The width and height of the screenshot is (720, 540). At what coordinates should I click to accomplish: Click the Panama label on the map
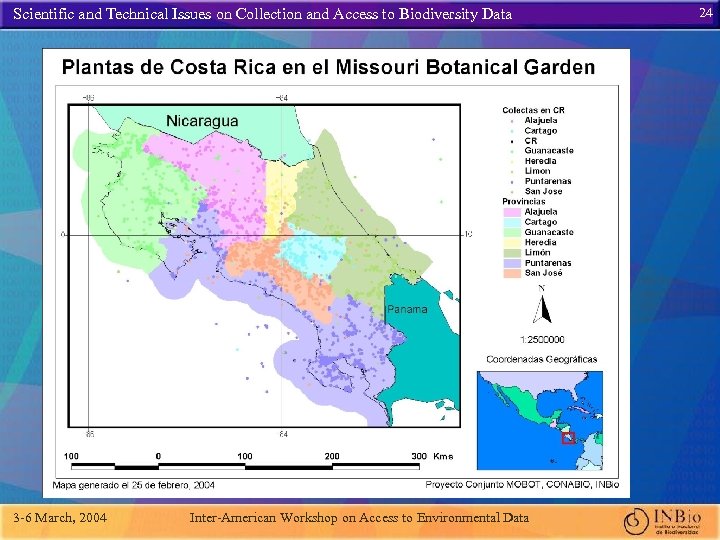point(407,309)
